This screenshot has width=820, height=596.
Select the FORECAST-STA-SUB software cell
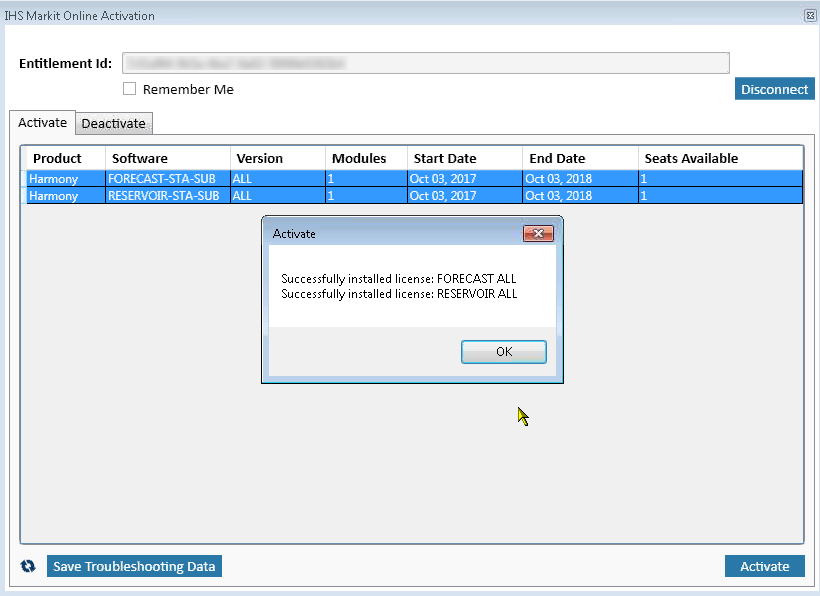tap(168, 179)
